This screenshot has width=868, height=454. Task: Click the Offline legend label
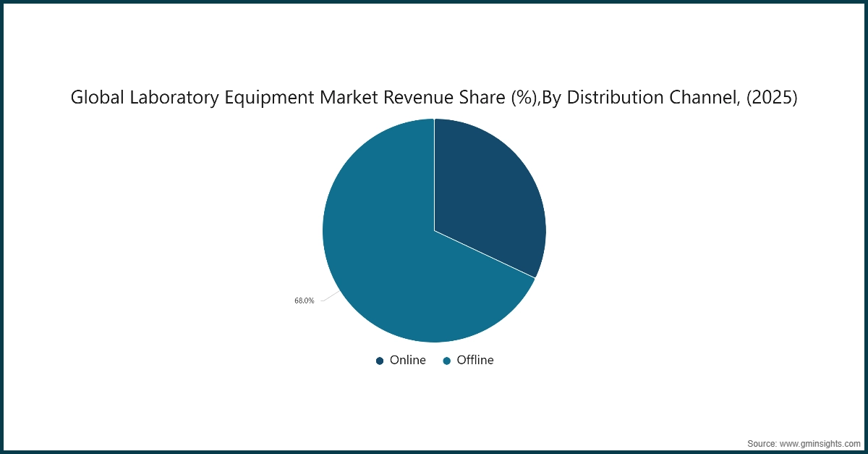[x=475, y=360]
